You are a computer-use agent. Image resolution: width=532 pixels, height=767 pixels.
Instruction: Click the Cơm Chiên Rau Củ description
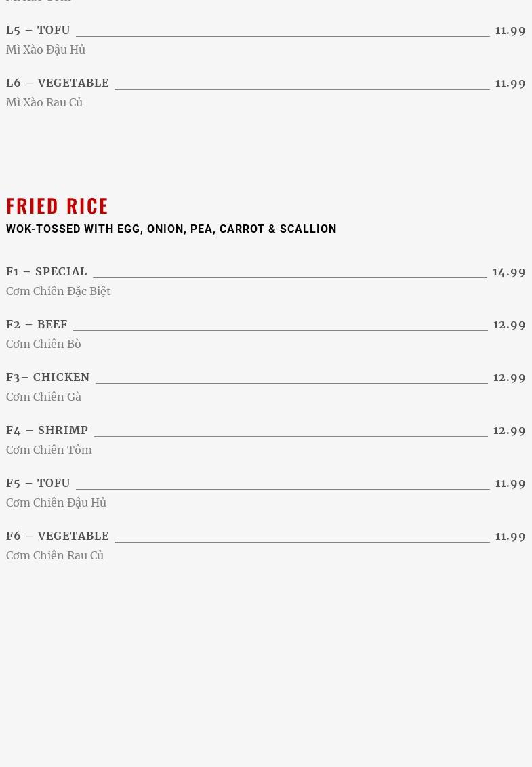[55, 556]
